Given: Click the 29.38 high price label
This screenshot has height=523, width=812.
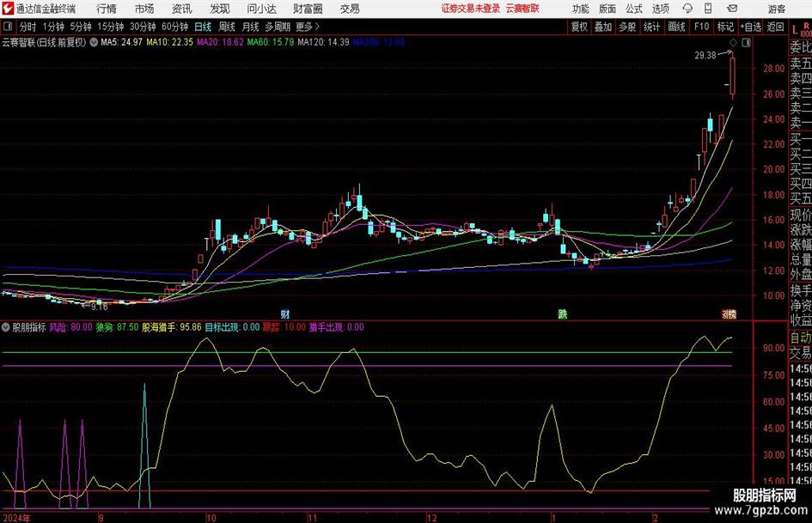Looking at the screenshot, I should (705, 55).
